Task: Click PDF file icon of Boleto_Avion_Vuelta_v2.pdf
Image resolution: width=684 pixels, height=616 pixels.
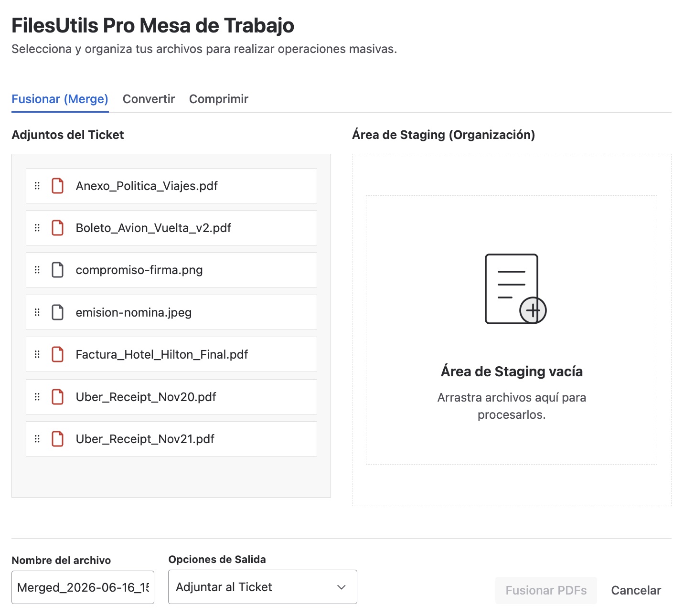Action: (58, 228)
